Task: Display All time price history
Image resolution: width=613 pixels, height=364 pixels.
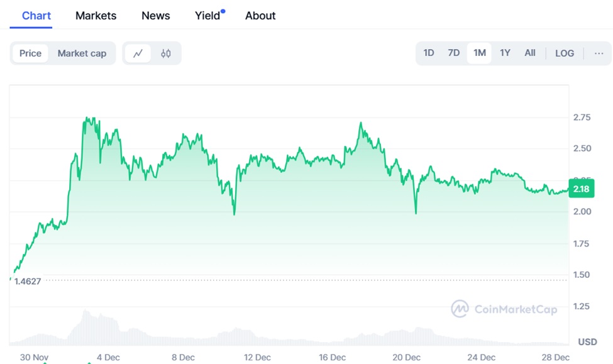Action: [x=530, y=53]
